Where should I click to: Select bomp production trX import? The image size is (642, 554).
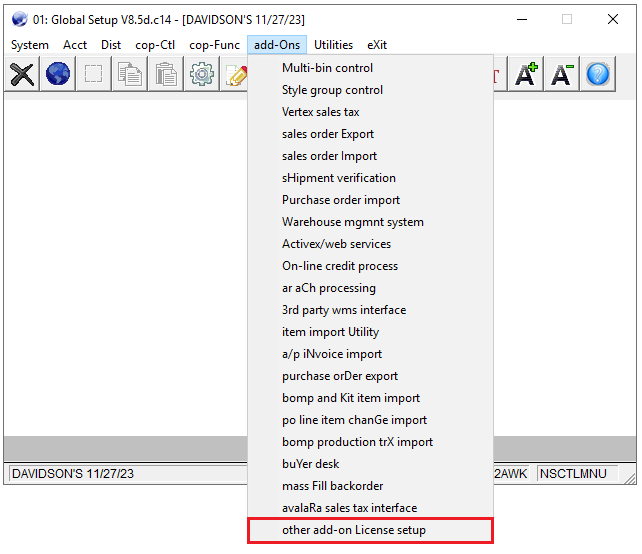tap(371, 442)
